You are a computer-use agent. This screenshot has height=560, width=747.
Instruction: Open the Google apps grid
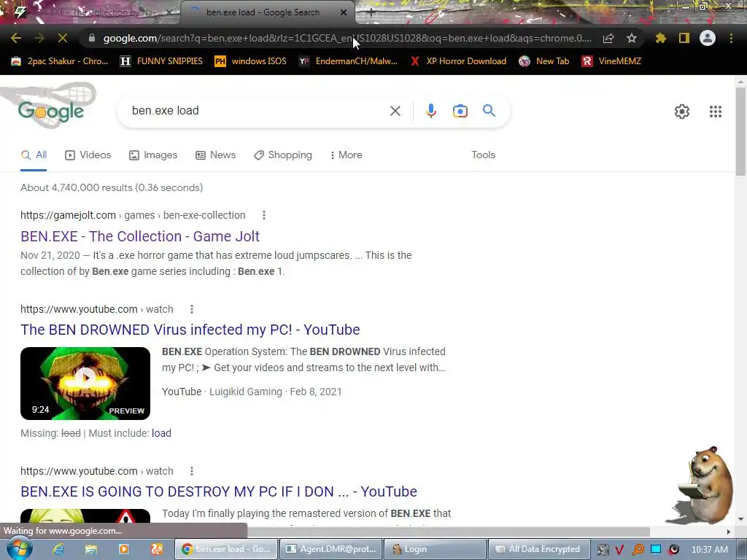coord(716,112)
